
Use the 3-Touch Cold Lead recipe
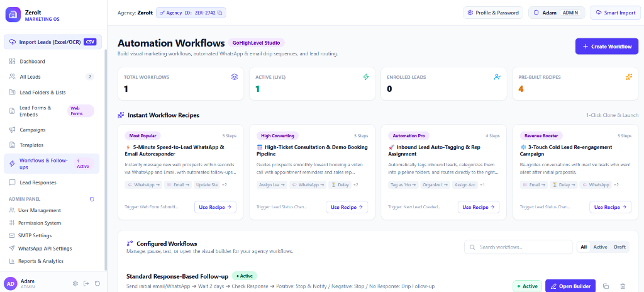pos(610,207)
